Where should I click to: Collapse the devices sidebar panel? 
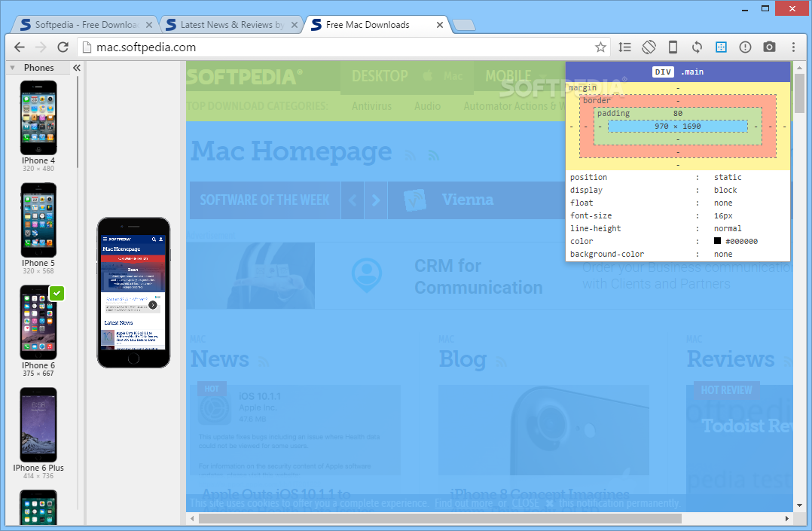pyautogui.click(x=77, y=68)
